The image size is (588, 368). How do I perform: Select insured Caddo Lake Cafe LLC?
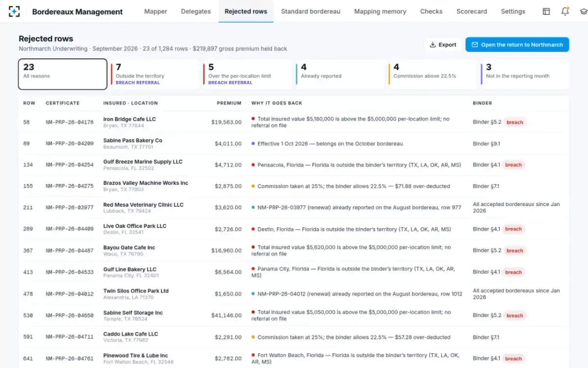coord(131,334)
